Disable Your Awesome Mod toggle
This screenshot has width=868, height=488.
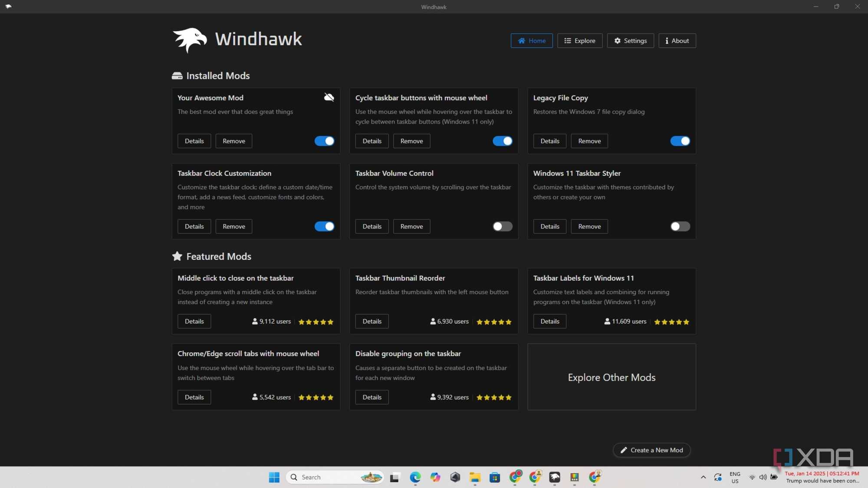click(324, 141)
